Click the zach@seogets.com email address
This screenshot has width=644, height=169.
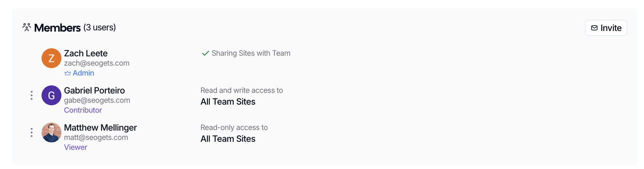[96, 63]
